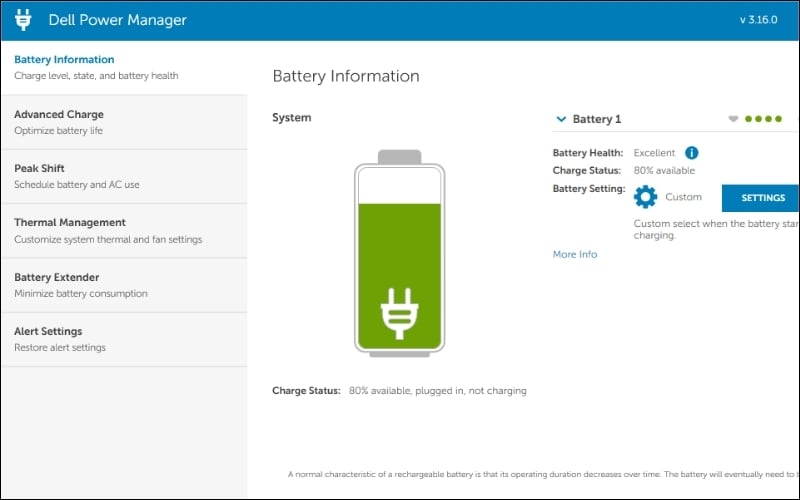Image resolution: width=800 pixels, height=500 pixels.
Task: Click 'Customize system thermal and fan settings' text
Action: click(108, 239)
